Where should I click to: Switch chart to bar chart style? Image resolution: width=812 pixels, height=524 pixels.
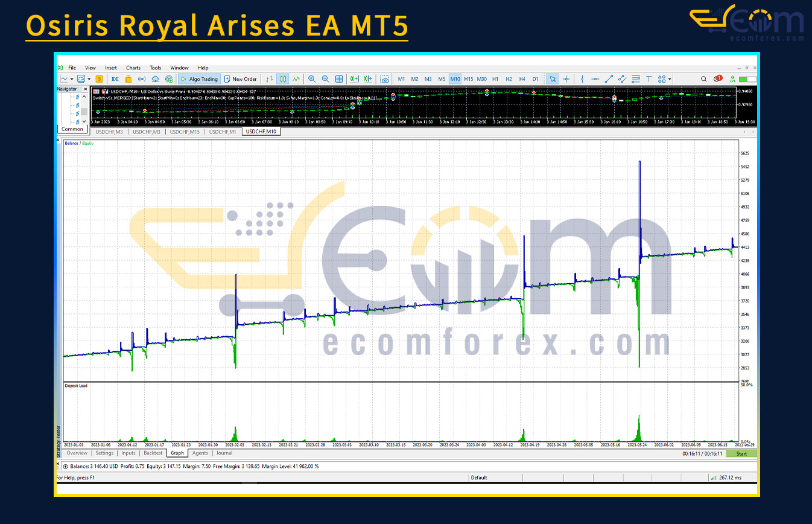tap(269, 79)
